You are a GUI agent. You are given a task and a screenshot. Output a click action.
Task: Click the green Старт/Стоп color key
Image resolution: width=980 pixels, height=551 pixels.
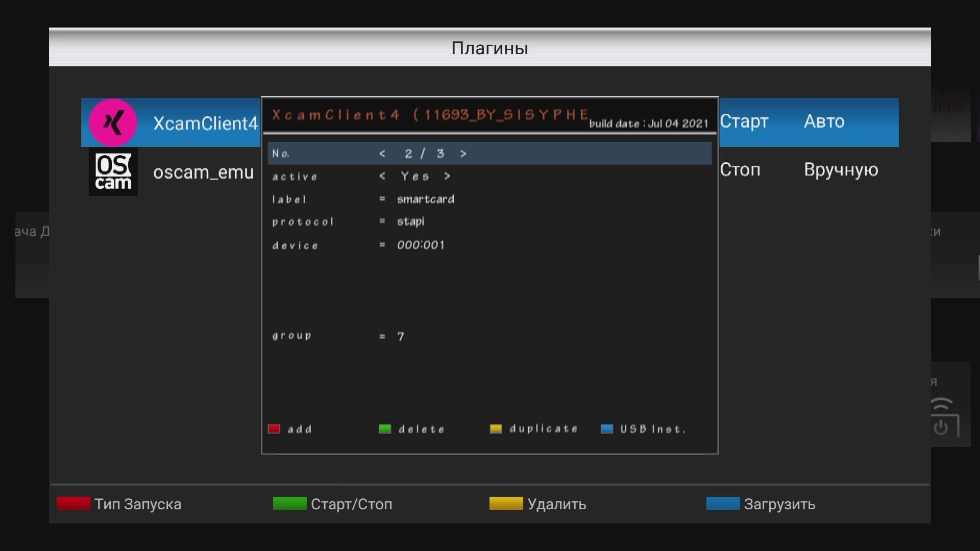(x=289, y=504)
